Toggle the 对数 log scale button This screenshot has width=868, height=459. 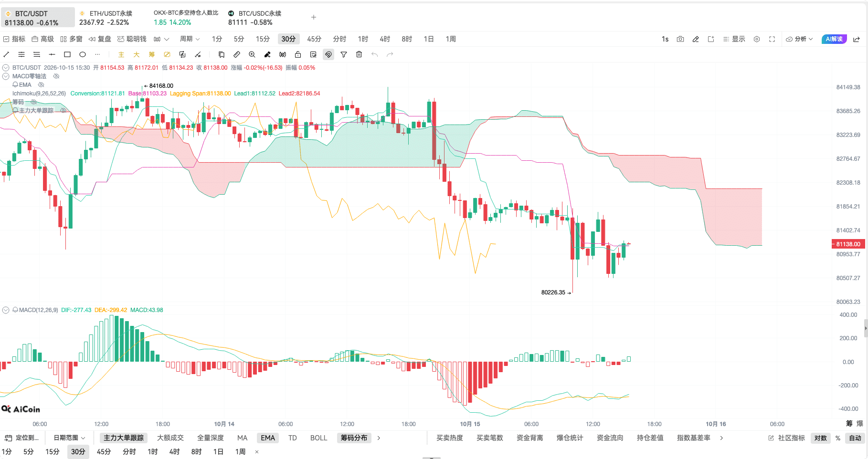click(x=821, y=438)
